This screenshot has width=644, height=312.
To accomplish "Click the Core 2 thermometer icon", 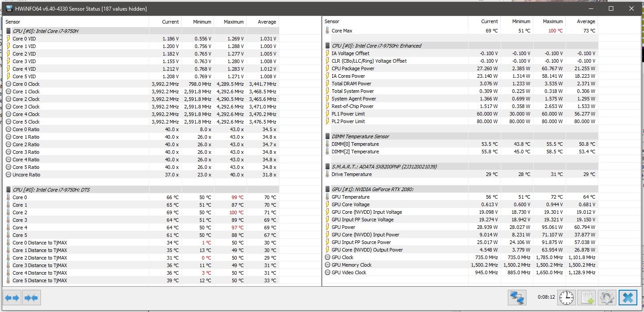I will (8, 212).
